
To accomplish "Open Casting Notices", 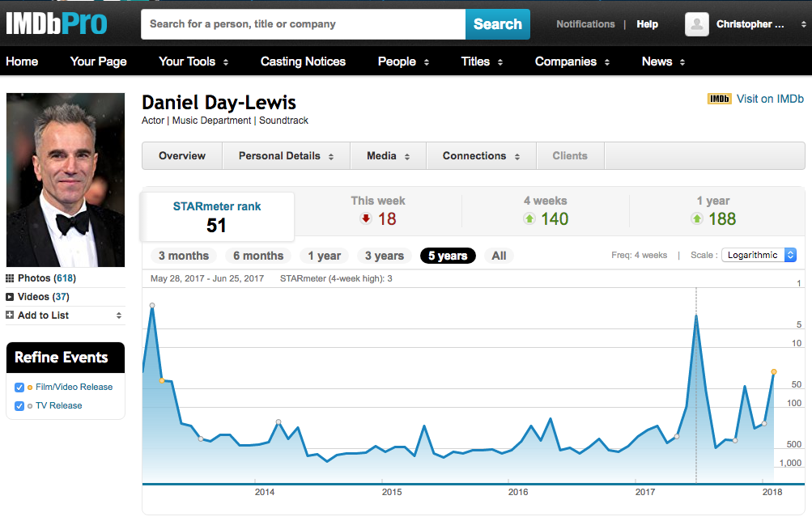I will click(x=303, y=61).
